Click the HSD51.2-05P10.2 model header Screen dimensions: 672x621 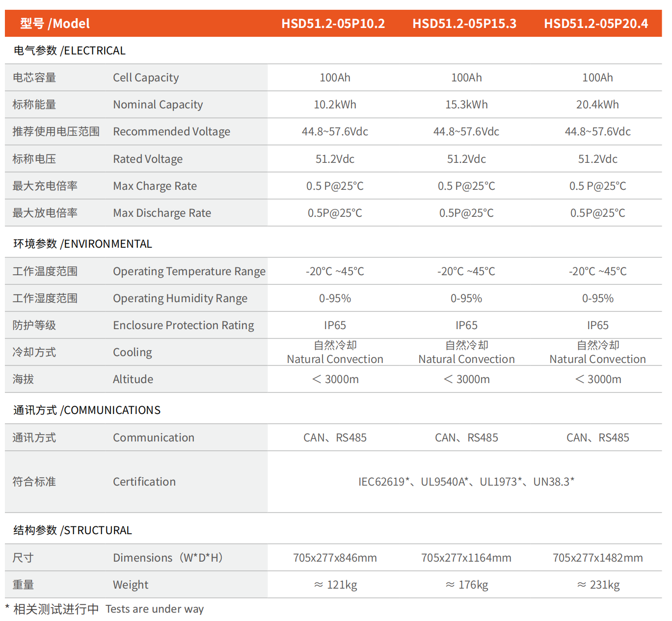tap(333, 24)
